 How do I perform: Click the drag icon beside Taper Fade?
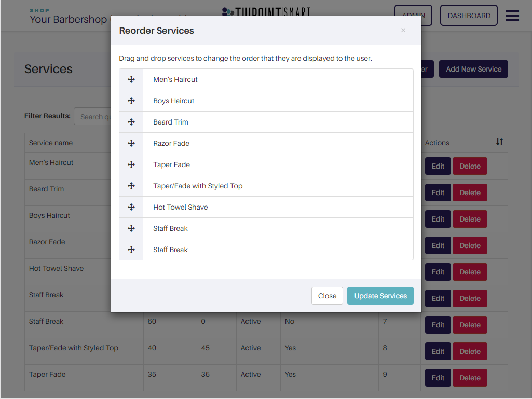coord(131,164)
